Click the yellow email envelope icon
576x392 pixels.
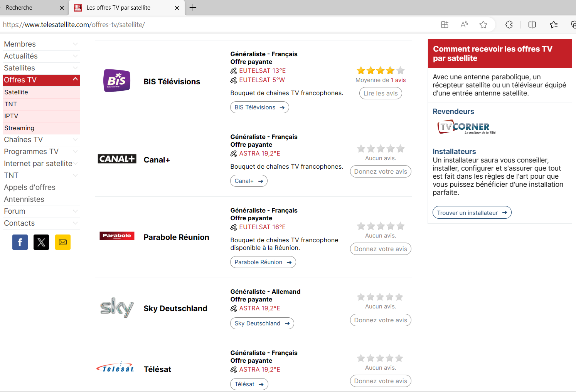(63, 242)
